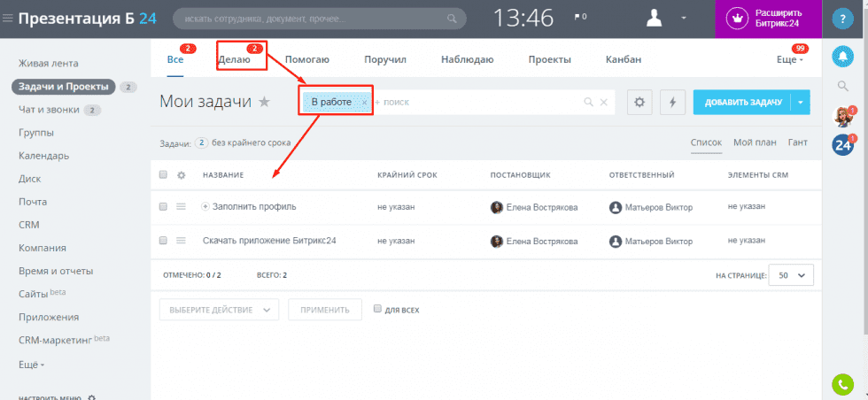Enable the 'Для всех' checkbox
This screenshot has width=868, height=400.
pos(378,310)
